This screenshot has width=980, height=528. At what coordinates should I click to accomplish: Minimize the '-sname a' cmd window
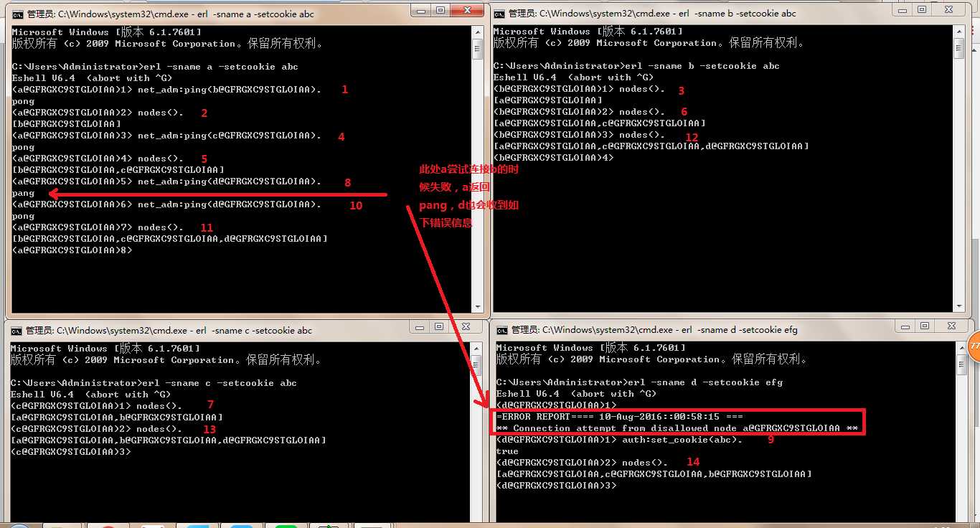pyautogui.click(x=422, y=10)
